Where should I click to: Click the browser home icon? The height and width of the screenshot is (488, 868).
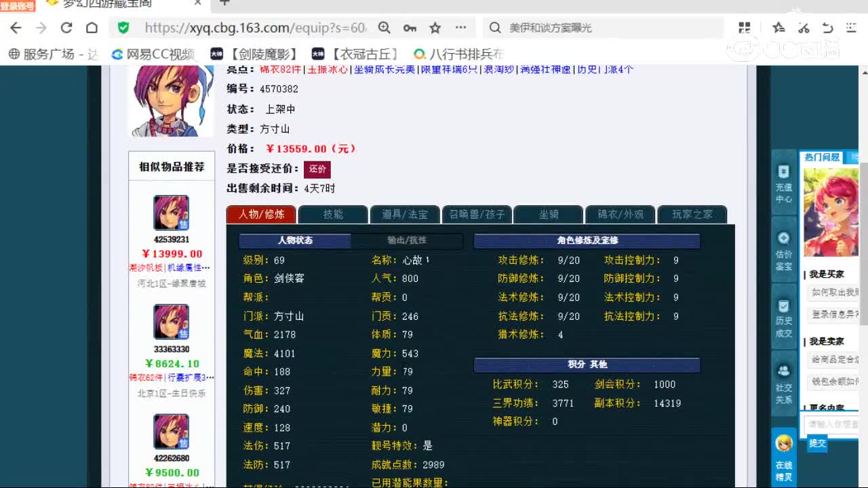[x=92, y=27]
